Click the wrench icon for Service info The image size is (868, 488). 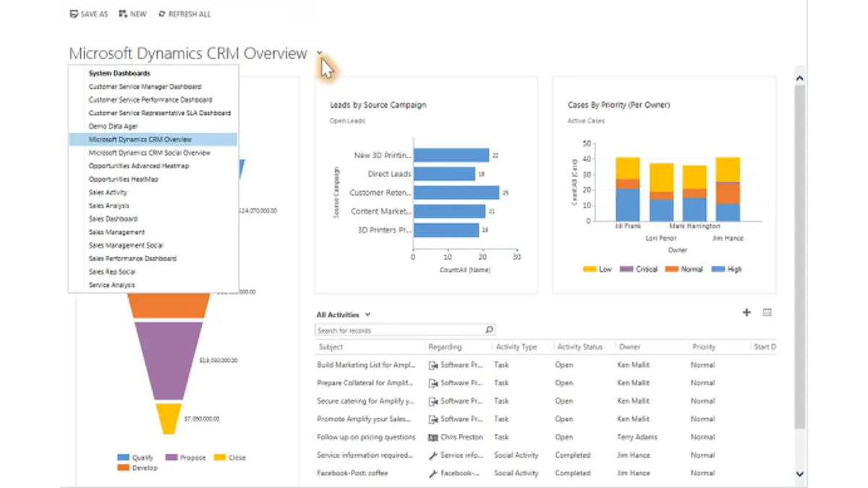pos(433,455)
